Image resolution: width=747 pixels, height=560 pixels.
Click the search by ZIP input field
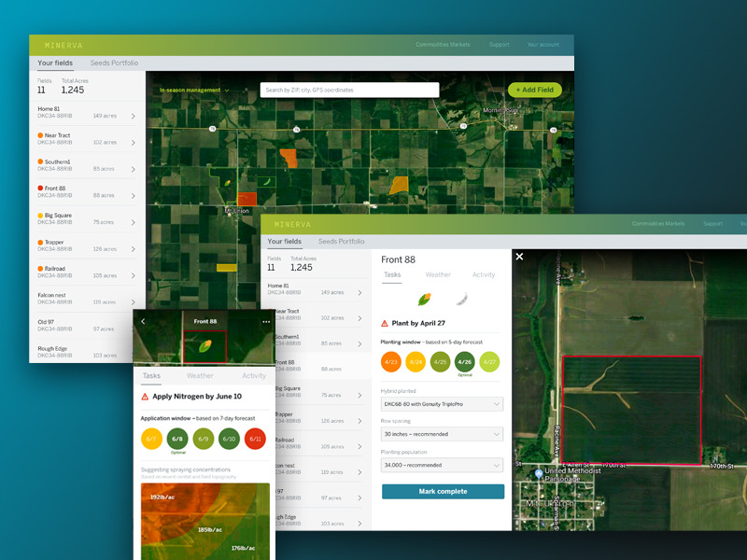pyautogui.click(x=349, y=89)
